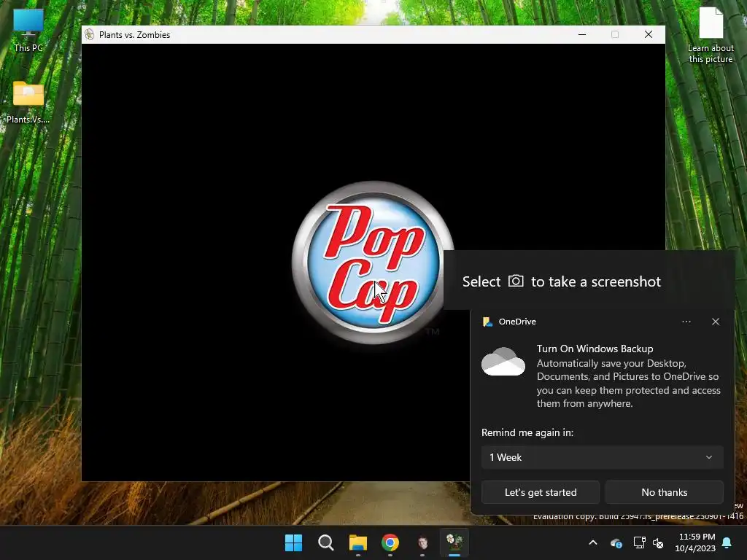The width and height of the screenshot is (747, 560).
Task: Open Learn about this picture icon
Action: coord(711,34)
